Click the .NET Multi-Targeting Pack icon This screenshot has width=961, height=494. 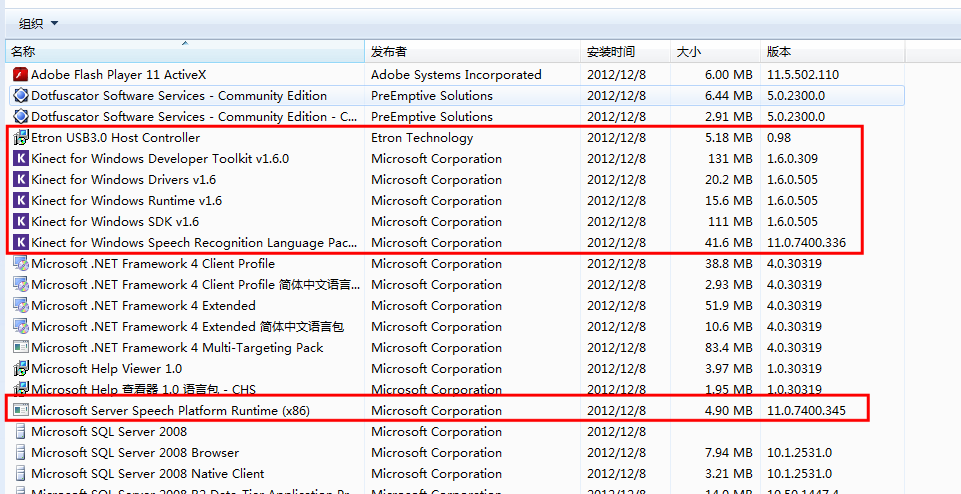pyautogui.click(x=21, y=348)
